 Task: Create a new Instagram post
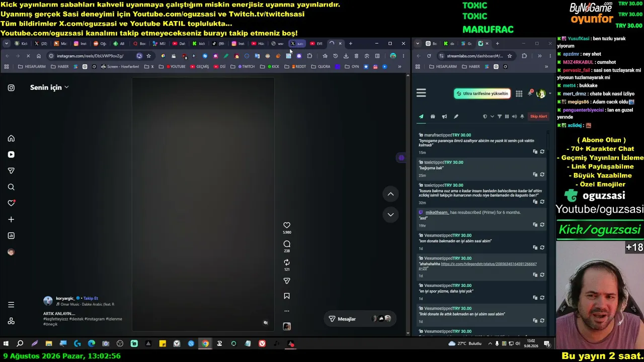(11, 219)
